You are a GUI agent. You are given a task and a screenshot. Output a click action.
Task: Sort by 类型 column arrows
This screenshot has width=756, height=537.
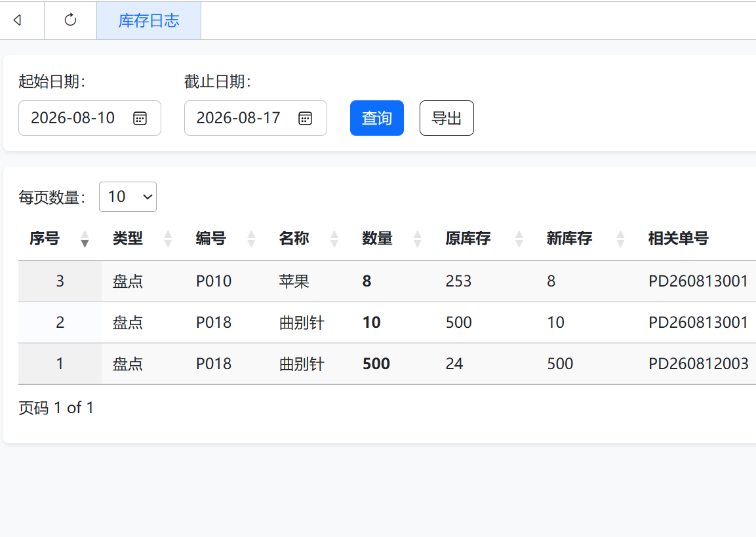(168, 239)
